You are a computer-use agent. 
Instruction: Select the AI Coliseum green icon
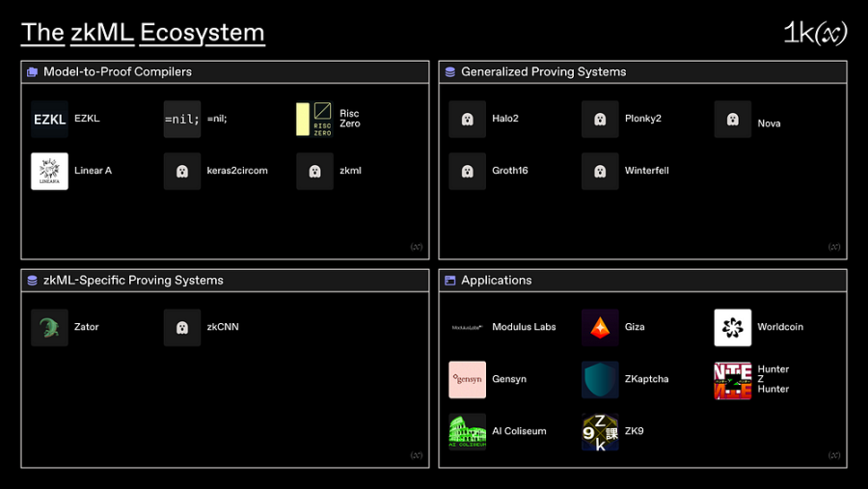pos(468,431)
